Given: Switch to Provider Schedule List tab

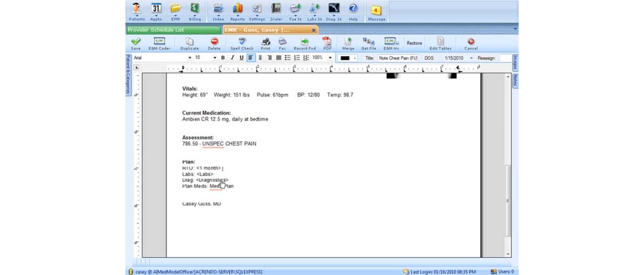Looking at the screenshot, I should (x=173, y=30).
